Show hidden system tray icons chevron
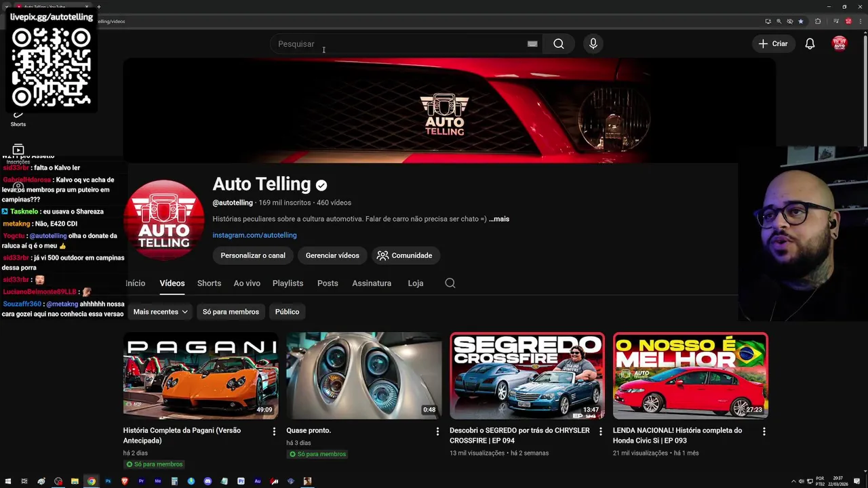Viewport: 868px width, 488px height. [x=793, y=481]
